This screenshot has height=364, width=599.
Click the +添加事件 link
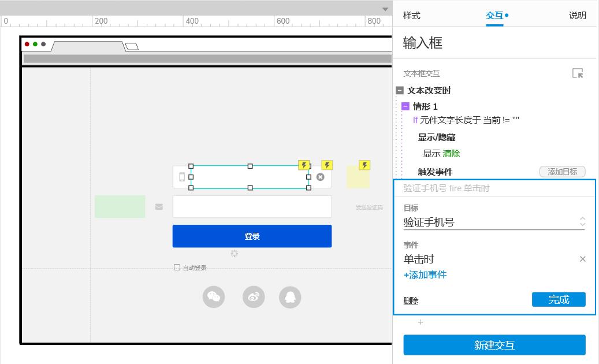point(425,275)
